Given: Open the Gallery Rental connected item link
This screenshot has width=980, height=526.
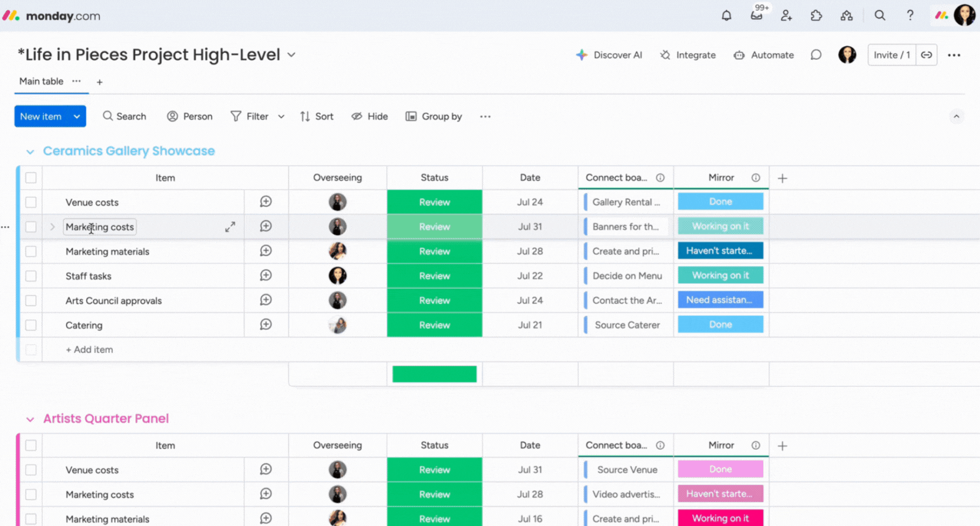Looking at the screenshot, I should coord(626,202).
